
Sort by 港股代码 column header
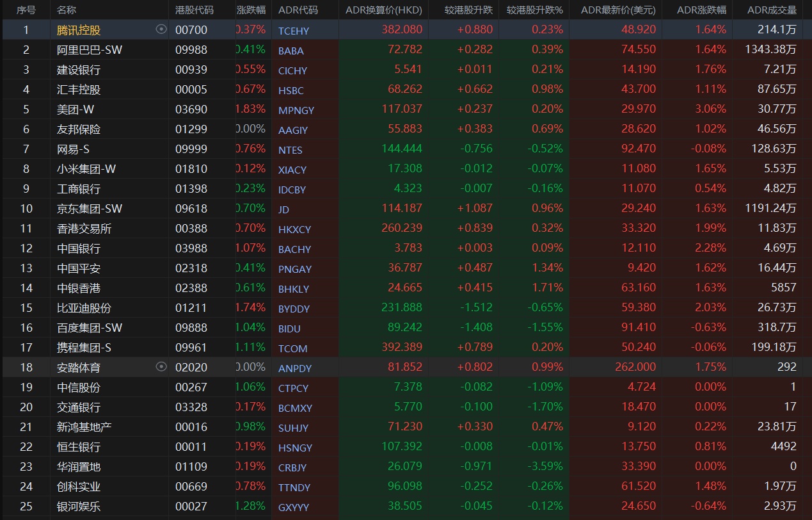195,10
